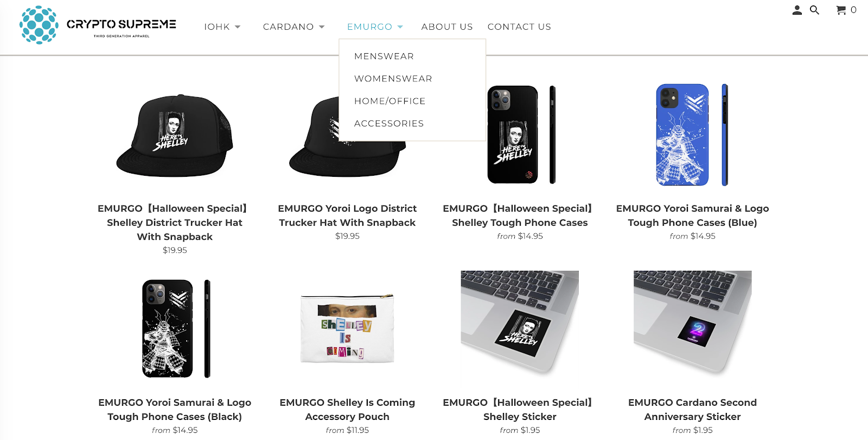Expand the IOHK dropdown arrow
This screenshot has height=440, width=868.
point(238,27)
